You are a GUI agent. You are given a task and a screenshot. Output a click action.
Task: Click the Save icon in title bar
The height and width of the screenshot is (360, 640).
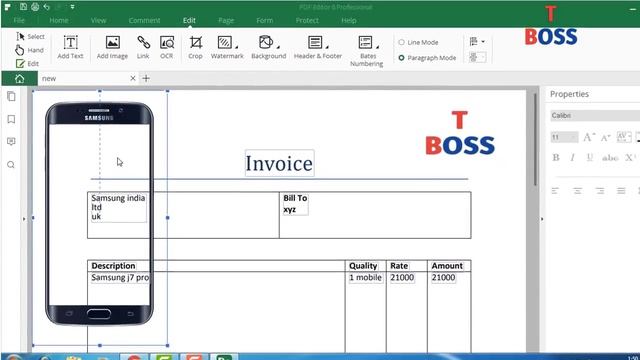(x=23, y=7)
